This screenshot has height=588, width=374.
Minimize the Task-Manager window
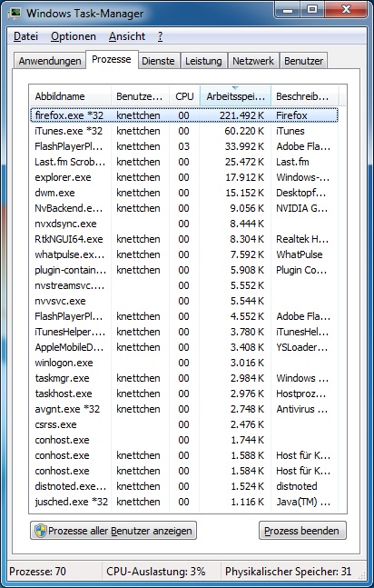click(288, 10)
